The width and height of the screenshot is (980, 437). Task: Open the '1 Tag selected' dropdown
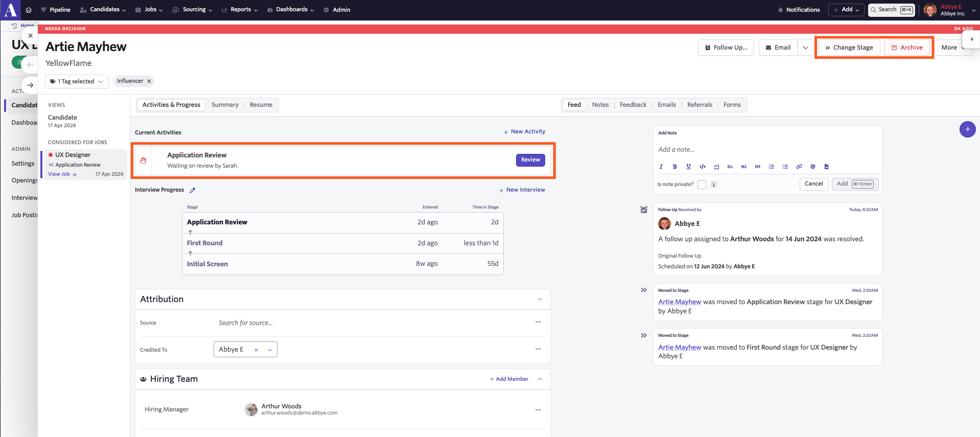click(77, 81)
